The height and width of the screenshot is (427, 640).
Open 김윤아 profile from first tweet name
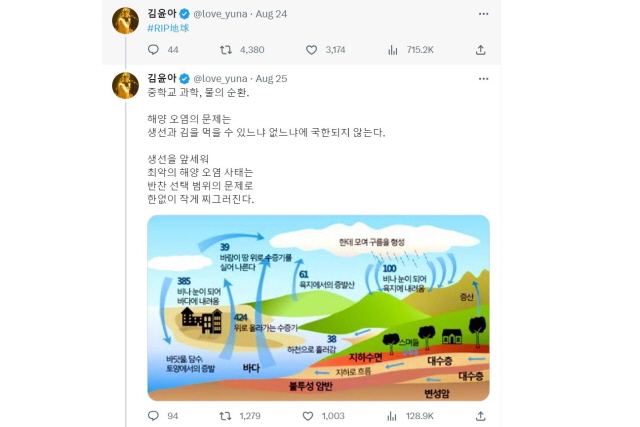(160, 13)
